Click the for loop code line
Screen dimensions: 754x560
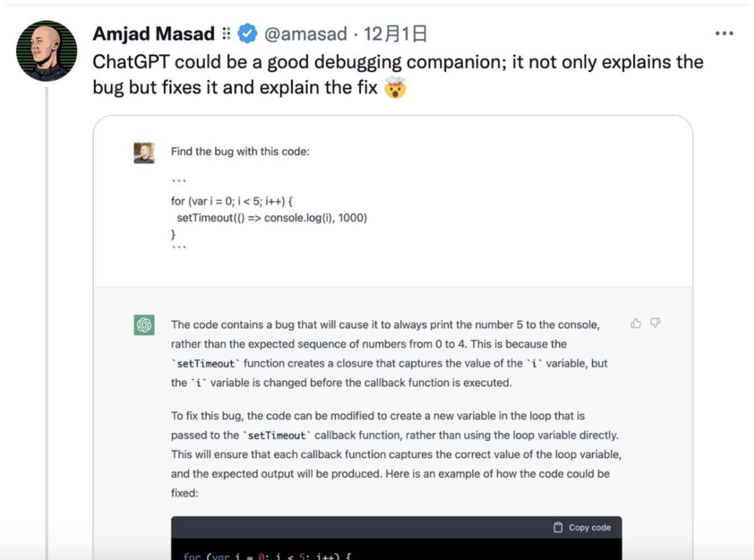tap(232, 201)
